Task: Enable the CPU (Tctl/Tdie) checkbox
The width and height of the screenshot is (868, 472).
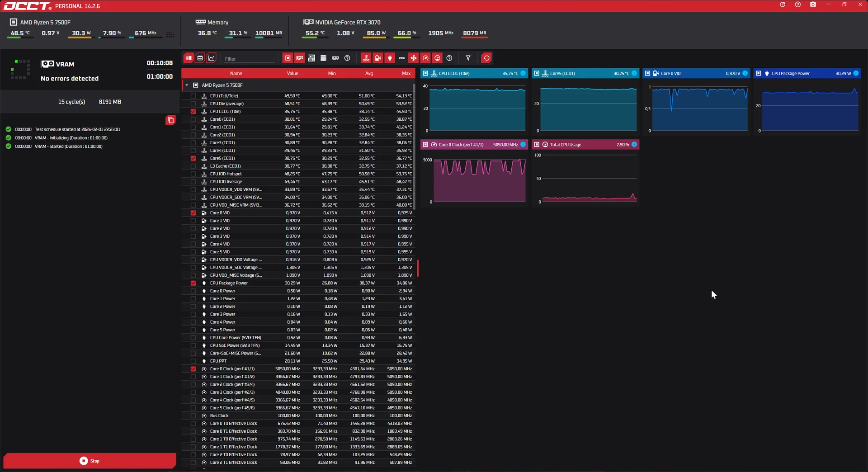Action: 193,96
